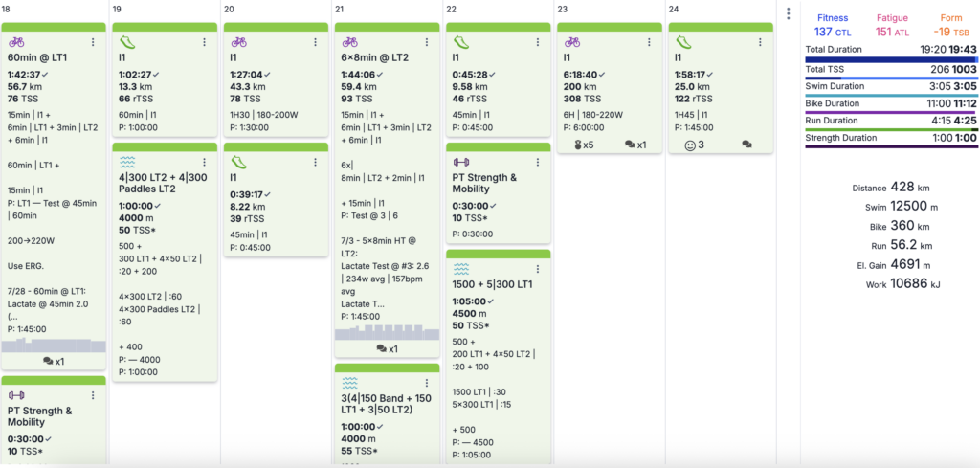Open options menu for 60min @ LT1 workout
The width and height of the screenshot is (980, 468).
pyautogui.click(x=92, y=42)
